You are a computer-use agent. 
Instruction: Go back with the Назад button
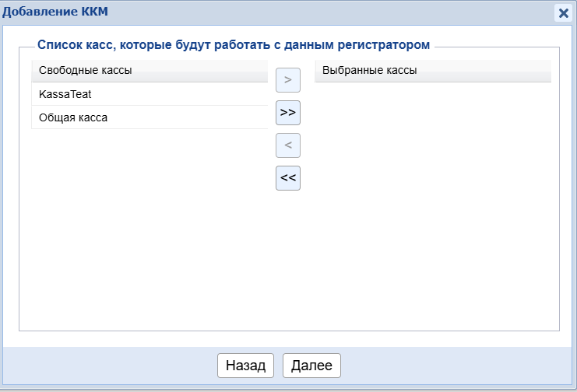tap(245, 365)
